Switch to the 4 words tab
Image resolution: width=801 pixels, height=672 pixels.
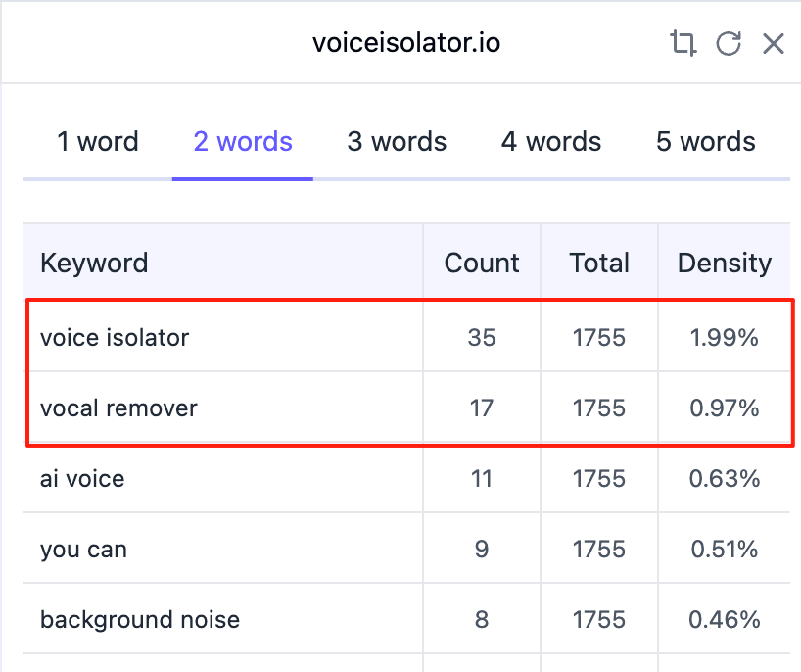551,142
